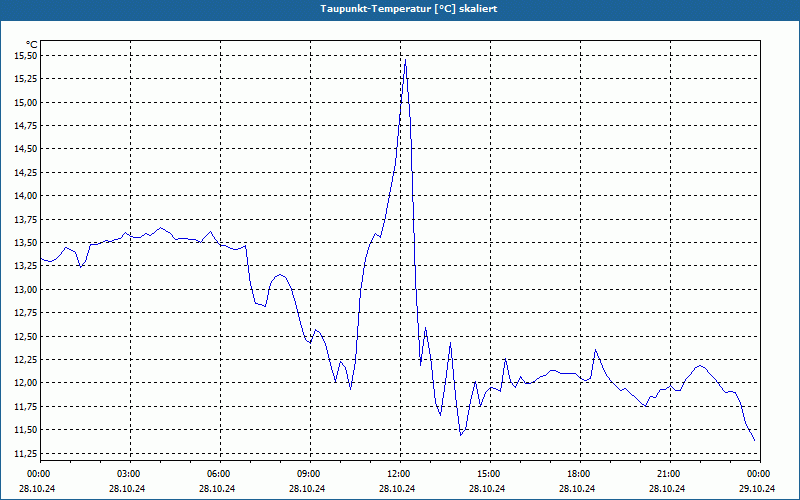Click the 13,25 y-axis value
This screenshot has height=500, width=800.
point(25,266)
